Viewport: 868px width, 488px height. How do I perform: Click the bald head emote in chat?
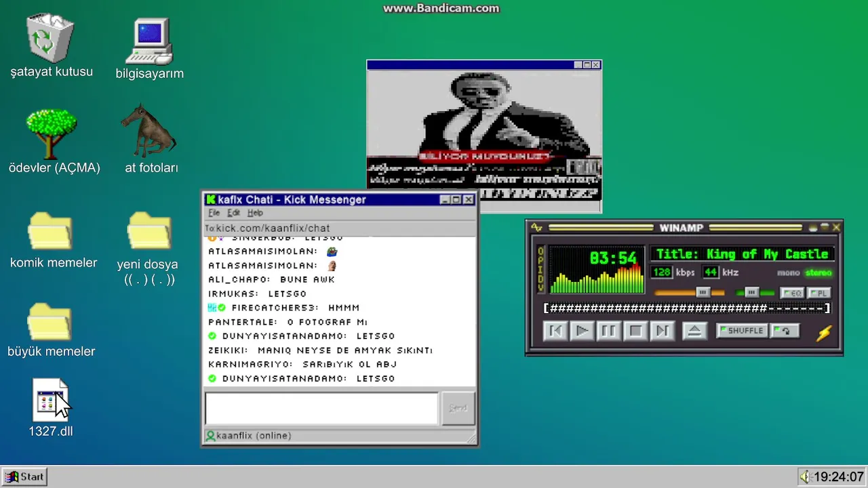point(332,266)
